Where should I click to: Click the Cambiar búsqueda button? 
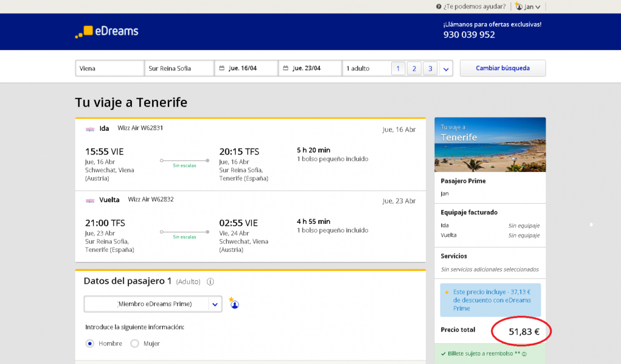[x=502, y=68]
